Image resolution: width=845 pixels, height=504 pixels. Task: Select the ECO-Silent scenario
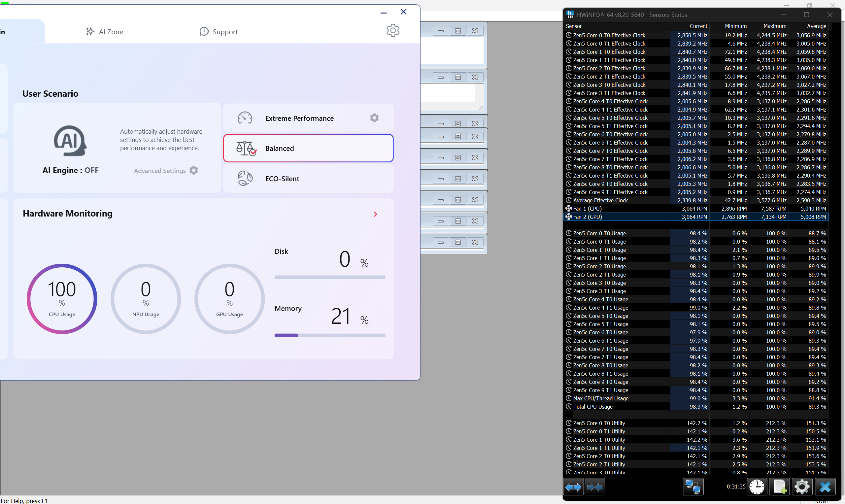point(308,179)
